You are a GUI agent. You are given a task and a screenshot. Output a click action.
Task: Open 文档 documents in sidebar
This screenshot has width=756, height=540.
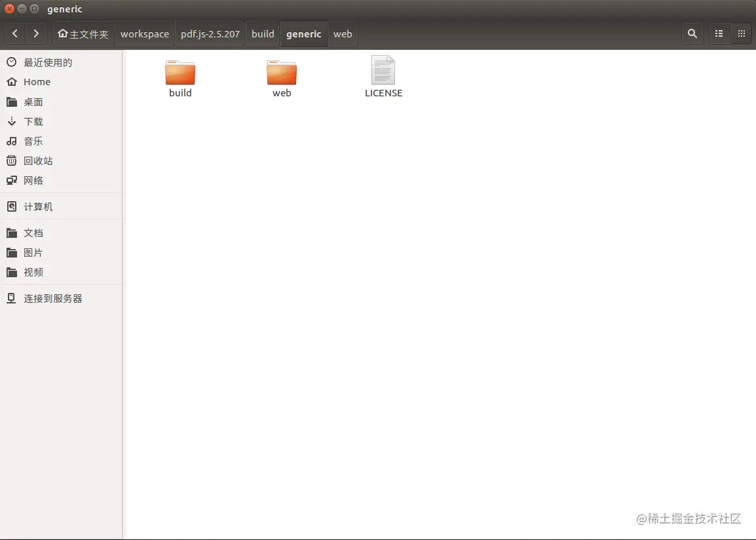pos(61,233)
